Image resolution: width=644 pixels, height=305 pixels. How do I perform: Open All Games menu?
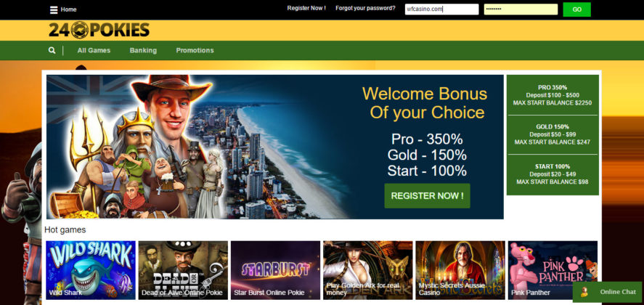click(94, 50)
